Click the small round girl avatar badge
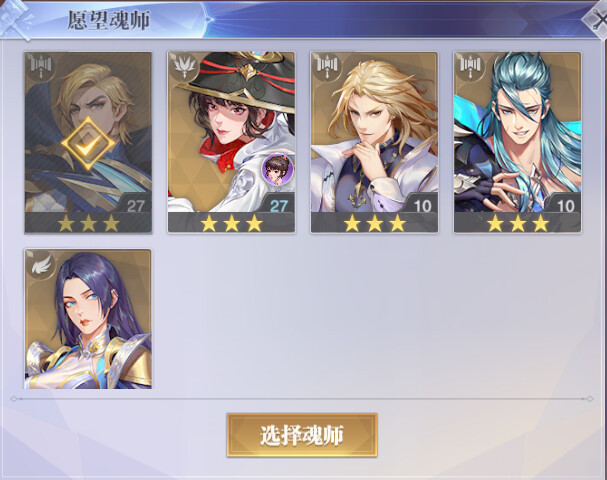The width and height of the screenshot is (607, 480). point(278,169)
